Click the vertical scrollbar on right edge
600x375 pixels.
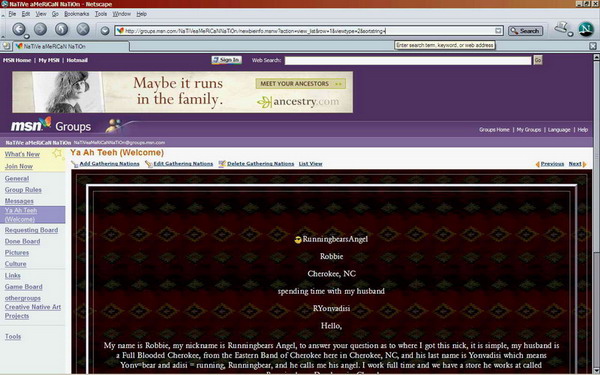click(596, 214)
